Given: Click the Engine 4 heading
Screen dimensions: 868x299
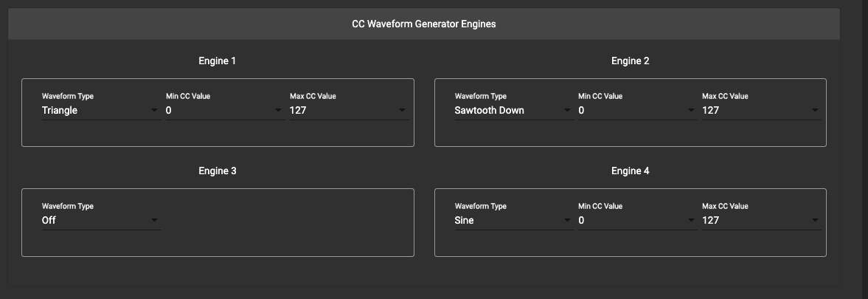Looking at the screenshot, I should [x=630, y=171].
